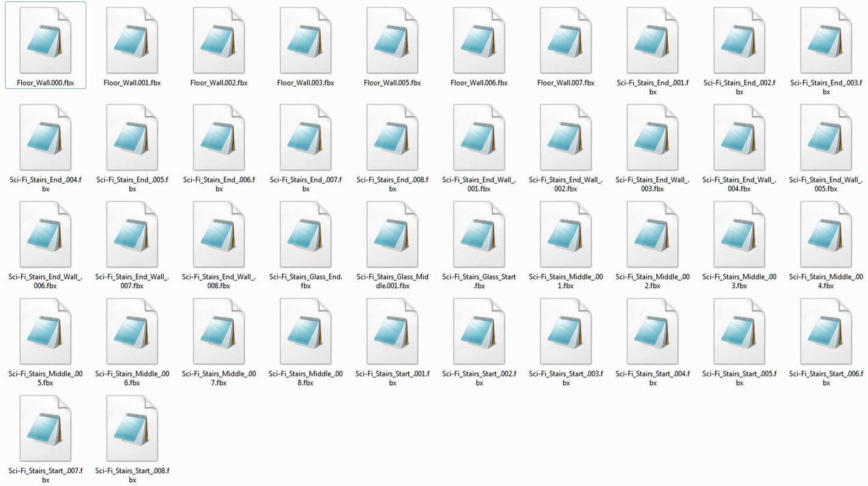Select the Sci-Fi_Stairs_End_Wall_.001.fbx file icon
This screenshot has height=486, width=868.
tap(479, 137)
